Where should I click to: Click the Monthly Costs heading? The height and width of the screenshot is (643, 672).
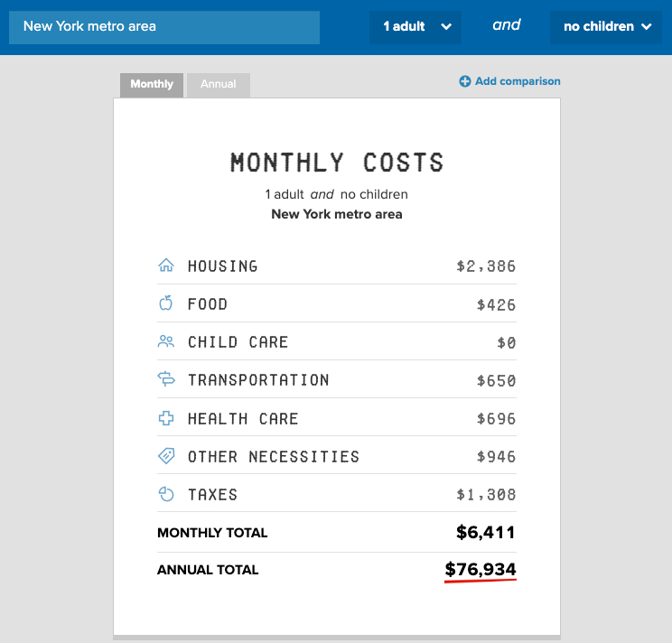337,163
